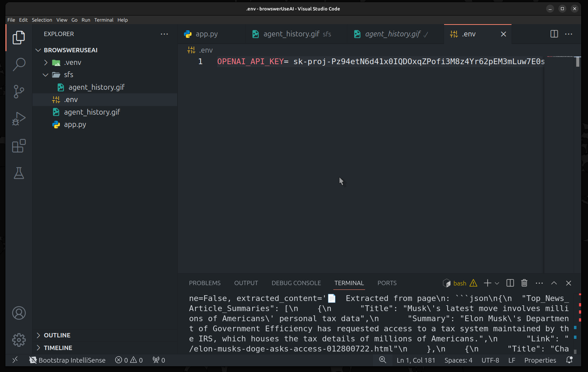Open the Go menu
Screen dimensions: 588x372
coord(74,20)
